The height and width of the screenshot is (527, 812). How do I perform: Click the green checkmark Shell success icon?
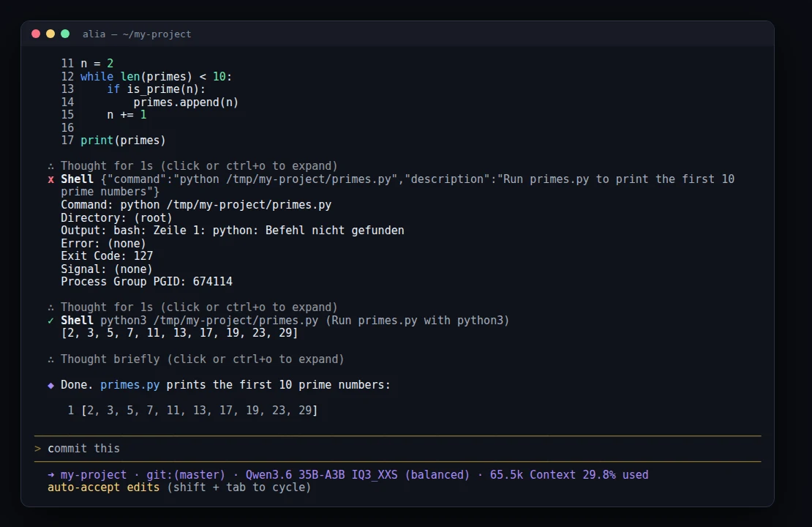point(50,321)
